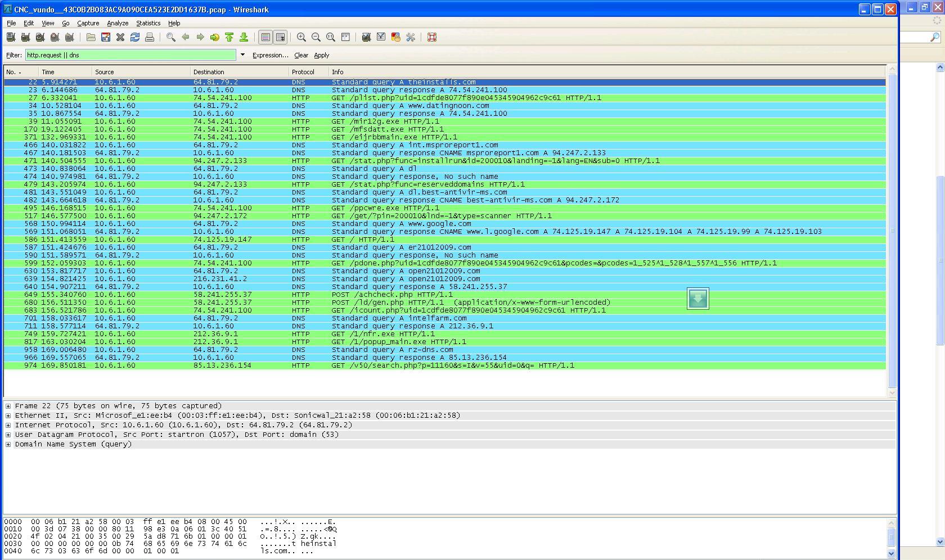Viewport: 945px width, 560px height.
Task: Open Wireshark preferences
Action: 410,37
